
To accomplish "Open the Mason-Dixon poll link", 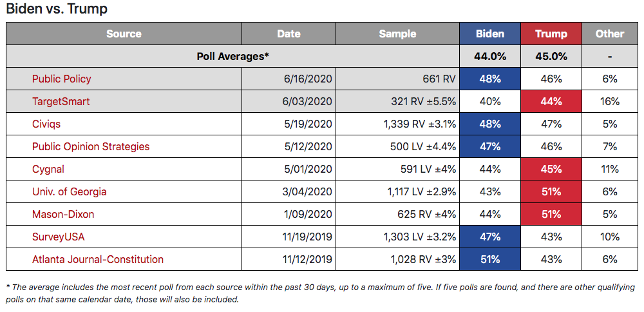I will pos(63,214).
